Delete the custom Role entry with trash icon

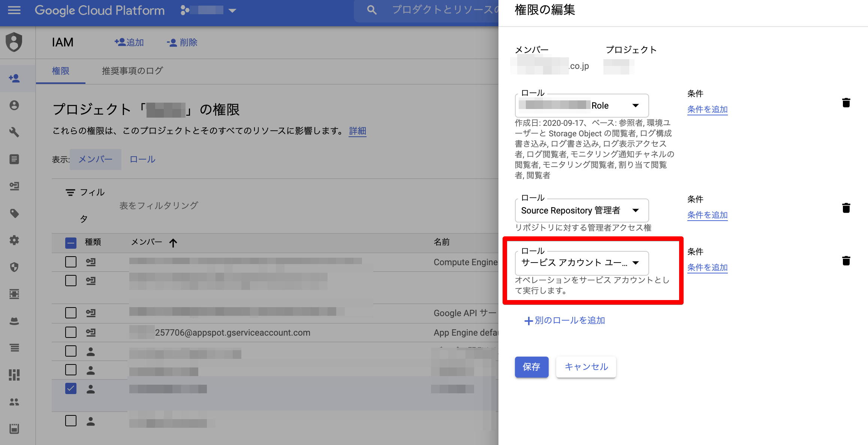click(846, 103)
